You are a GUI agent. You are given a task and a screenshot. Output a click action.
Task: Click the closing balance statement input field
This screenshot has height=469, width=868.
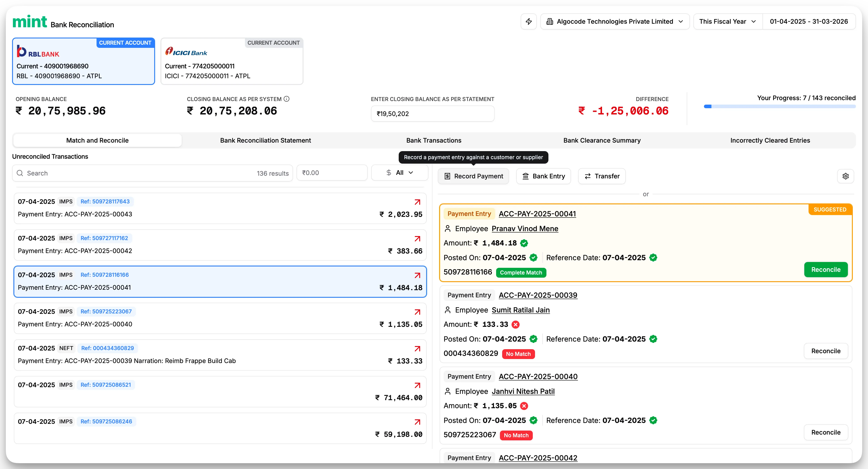click(432, 114)
